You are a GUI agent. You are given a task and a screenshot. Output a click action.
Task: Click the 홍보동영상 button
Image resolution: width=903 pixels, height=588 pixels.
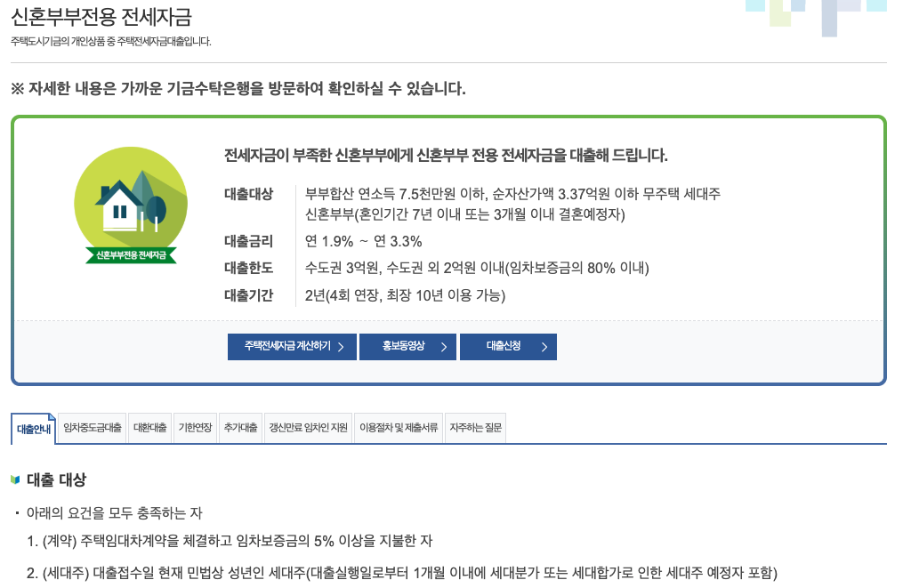(x=407, y=347)
